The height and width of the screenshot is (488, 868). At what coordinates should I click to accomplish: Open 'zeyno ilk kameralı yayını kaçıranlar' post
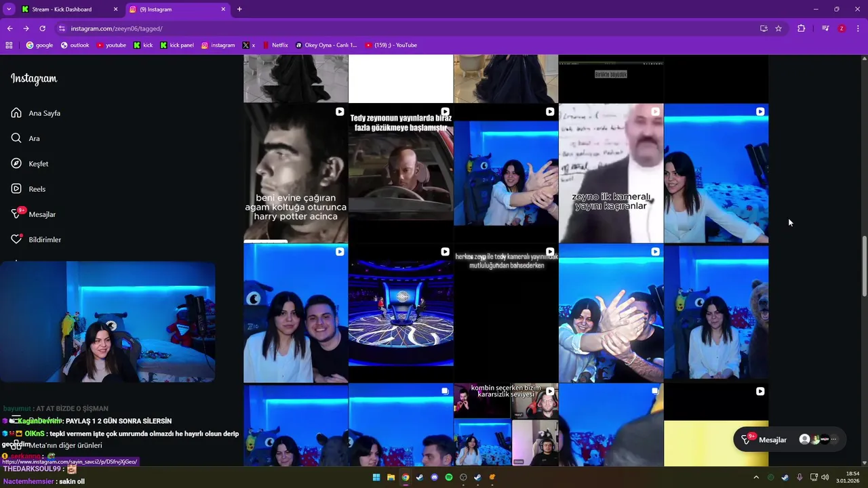click(x=611, y=174)
